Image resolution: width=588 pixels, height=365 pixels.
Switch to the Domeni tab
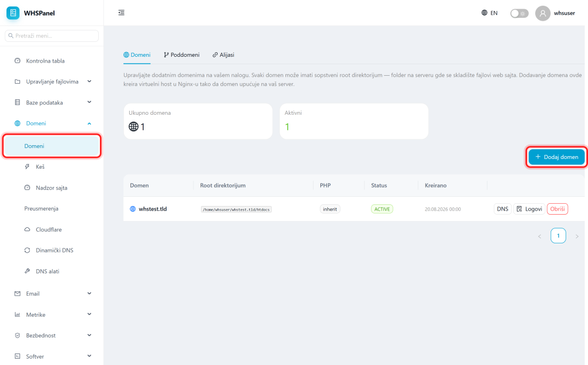(x=137, y=55)
